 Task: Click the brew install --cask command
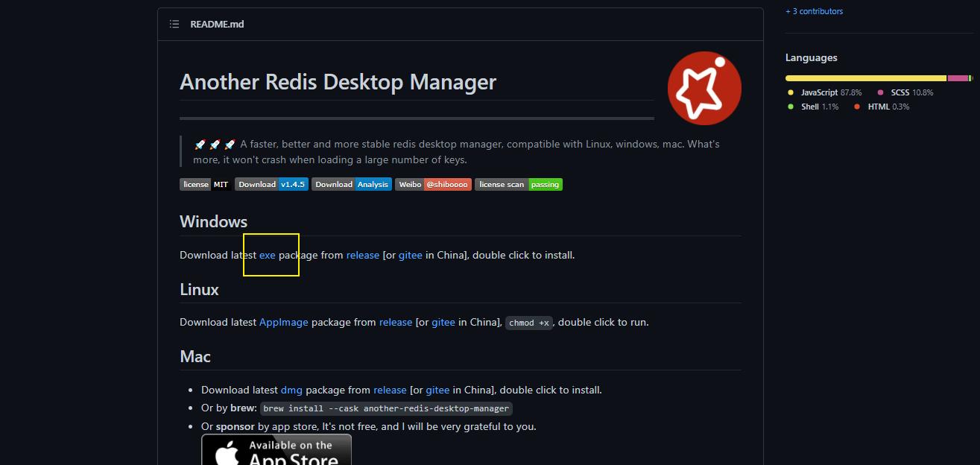click(x=386, y=408)
